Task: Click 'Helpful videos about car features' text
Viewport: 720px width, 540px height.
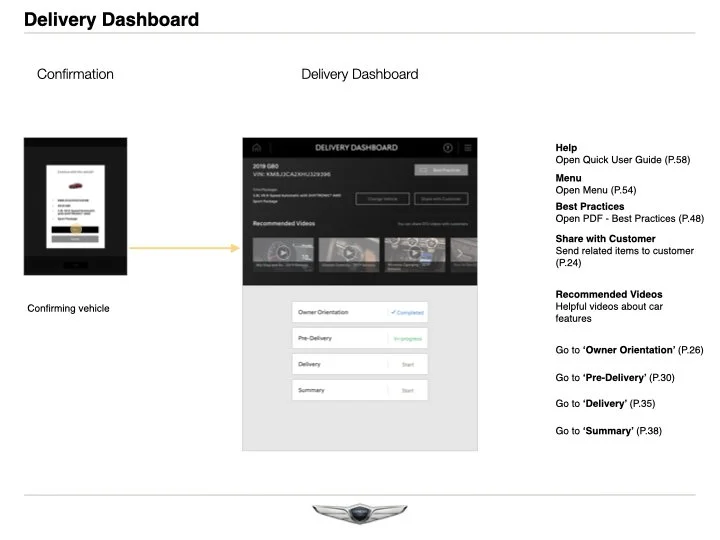Action: pos(609,312)
